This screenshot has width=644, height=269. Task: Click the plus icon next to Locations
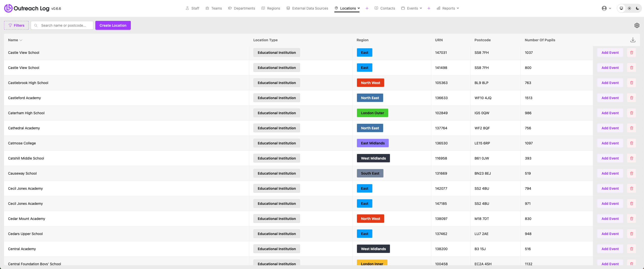click(367, 8)
